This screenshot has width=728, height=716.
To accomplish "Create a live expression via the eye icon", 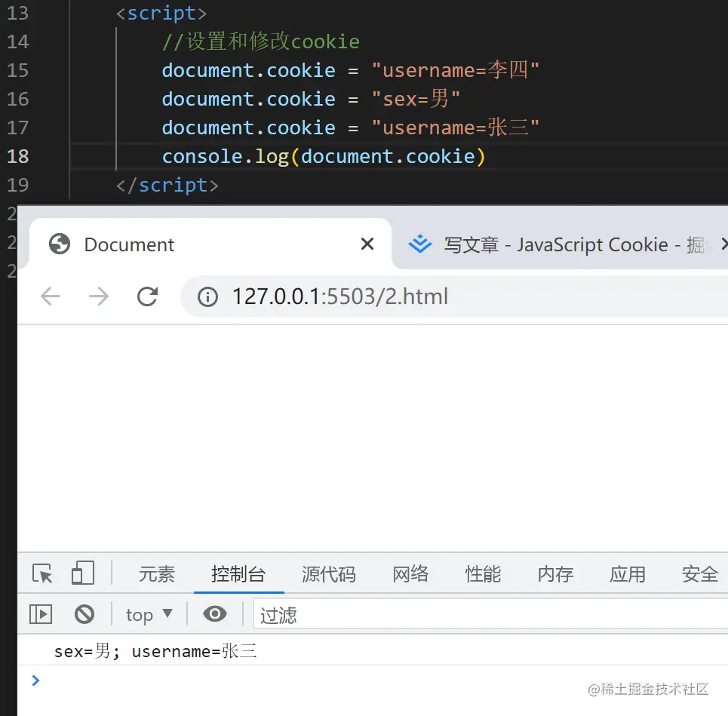I will (215, 614).
